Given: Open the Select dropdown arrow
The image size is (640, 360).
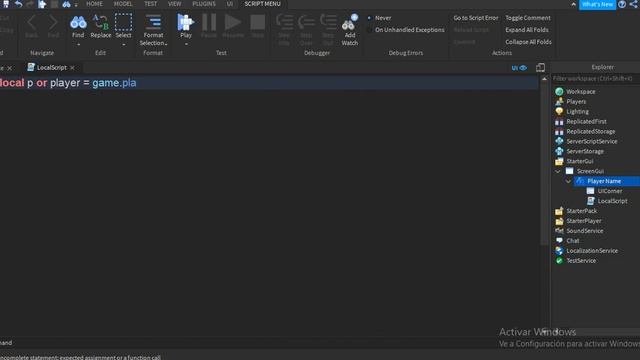Looking at the screenshot, I should pyautogui.click(x=123, y=44).
